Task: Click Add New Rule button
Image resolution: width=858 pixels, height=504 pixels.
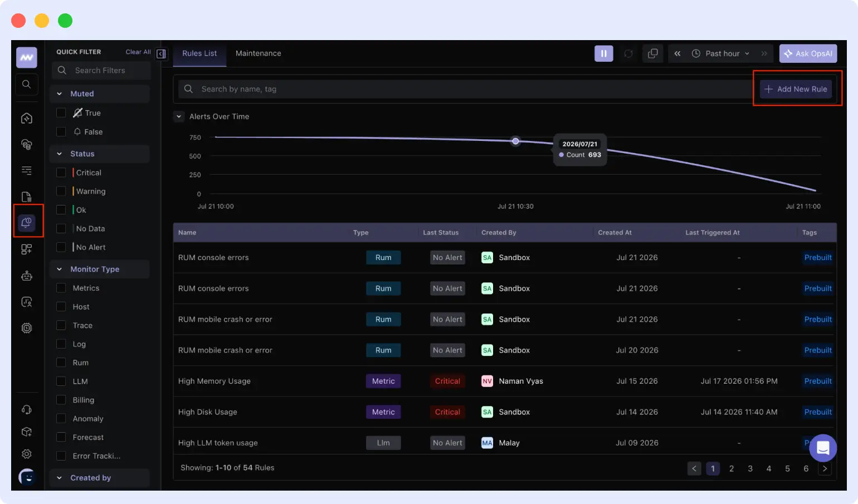Action: click(796, 89)
